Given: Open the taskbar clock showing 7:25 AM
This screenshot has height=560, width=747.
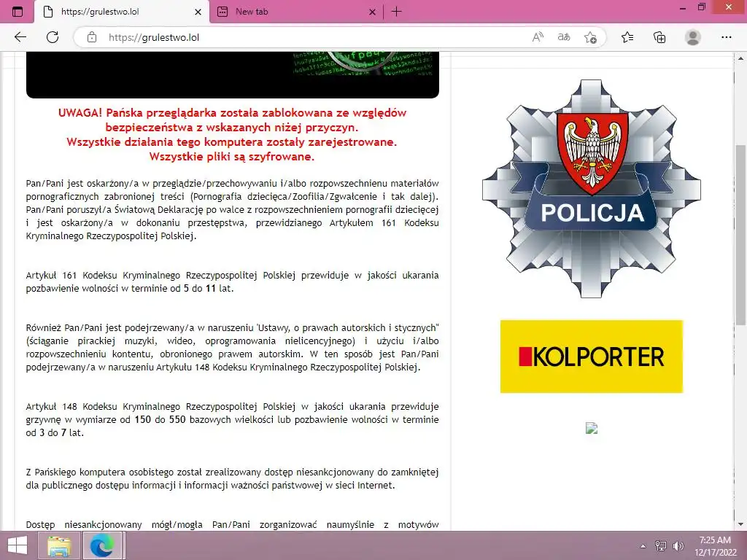Looking at the screenshot, I should [x=715, y=545].
